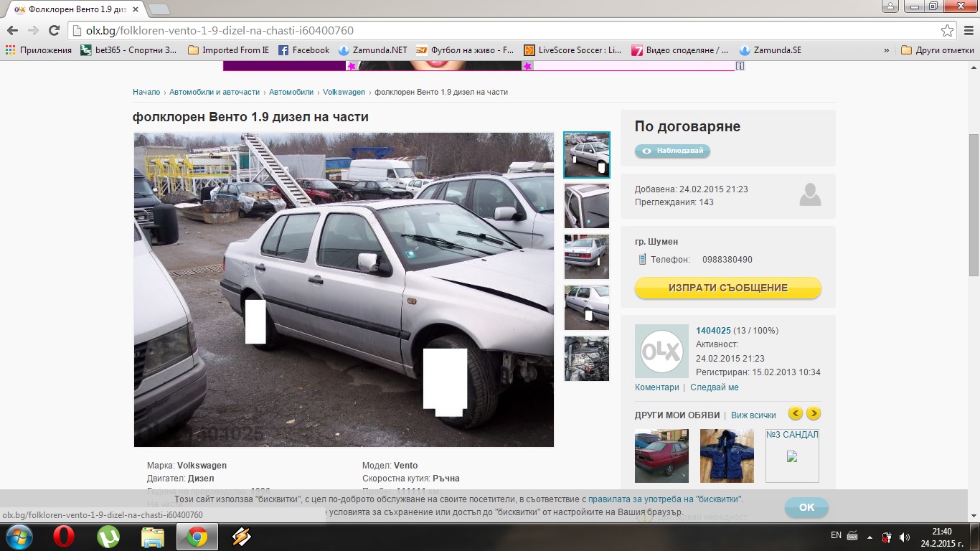The width and height of the screenshot is (980, 551).
Task: Open the Други отметки bookmarks folder
Action: coord(938,50)
